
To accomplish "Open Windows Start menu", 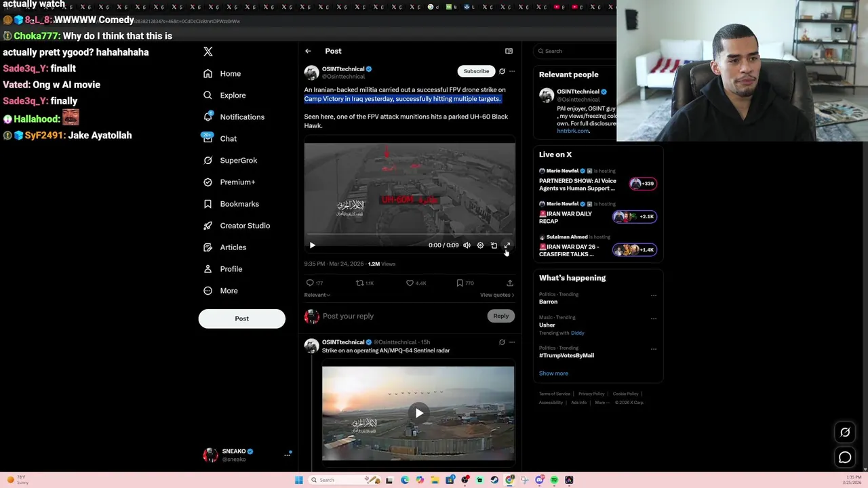I will click(298, 480).
